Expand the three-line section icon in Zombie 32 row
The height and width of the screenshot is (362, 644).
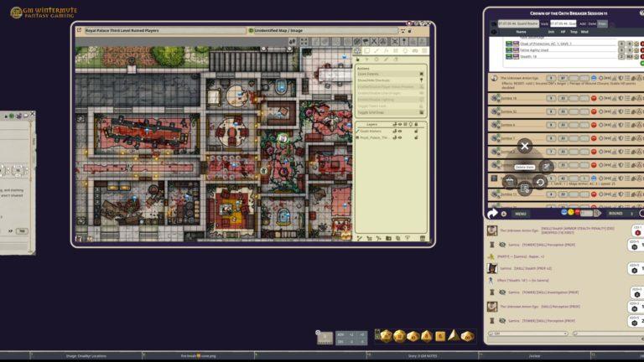point(627,111)
